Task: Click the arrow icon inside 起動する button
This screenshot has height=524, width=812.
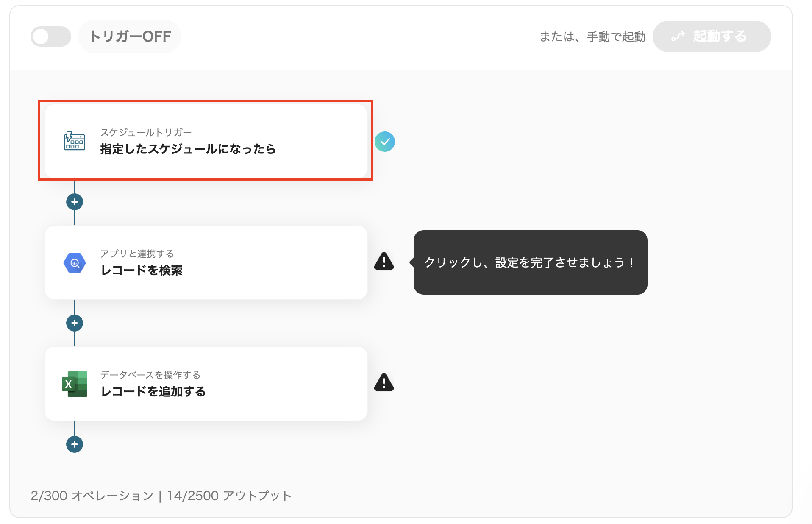Action: coord(678,36)
